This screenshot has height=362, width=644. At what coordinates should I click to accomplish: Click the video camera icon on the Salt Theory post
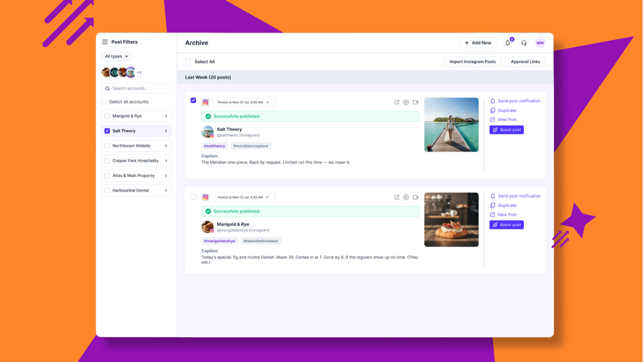[415, 102]
